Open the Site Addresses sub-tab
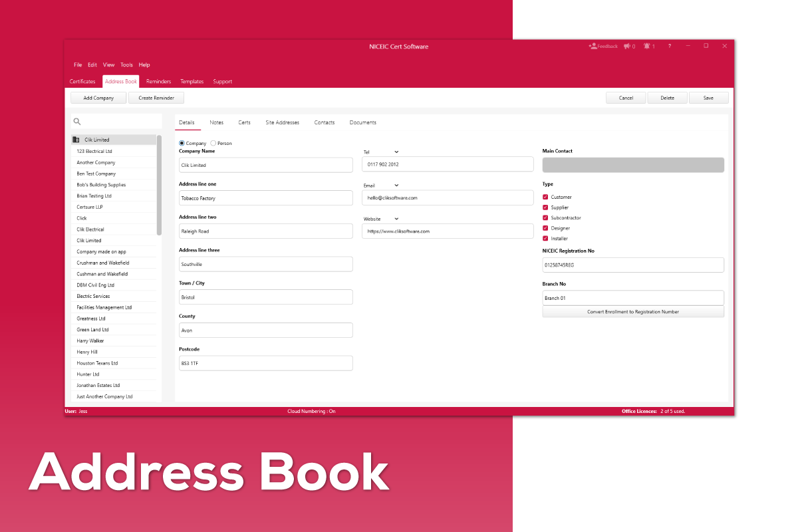Image resolution: width=798 pixels, height=532 pixels. pos(283,122)
